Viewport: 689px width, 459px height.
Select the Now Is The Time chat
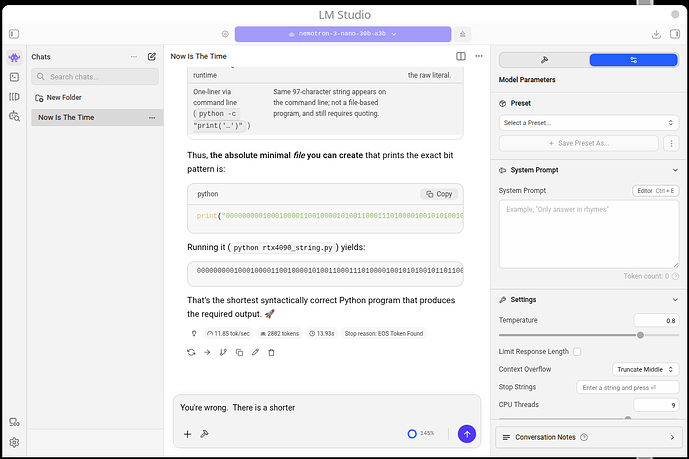click(x=97, y=118)
